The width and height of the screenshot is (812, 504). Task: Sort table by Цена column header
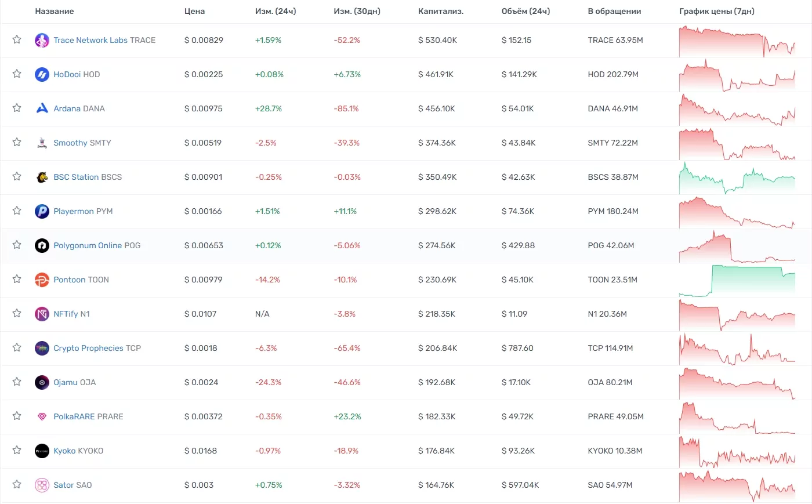click(194, 11)
